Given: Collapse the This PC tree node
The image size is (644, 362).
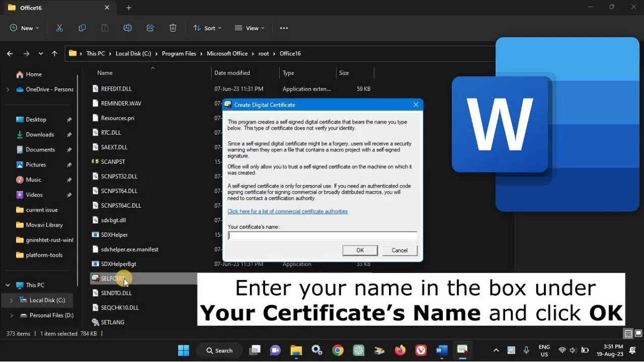Looking at the screenshot, I should 8,285.
